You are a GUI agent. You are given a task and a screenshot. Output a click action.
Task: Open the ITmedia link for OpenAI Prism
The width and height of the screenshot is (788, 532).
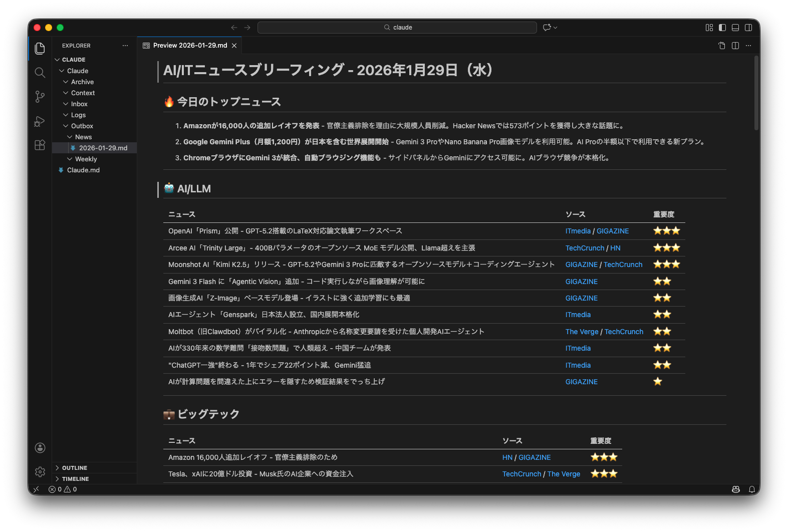578,231
